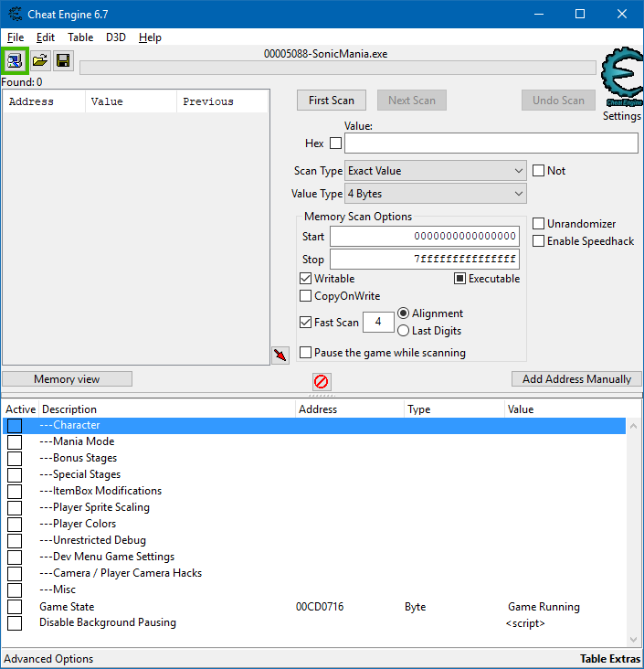The width and height of the screenshot is (644, 669).
Task: Toggle the Enable Speedhack checkbox
Action: click(x=539, y=240)
